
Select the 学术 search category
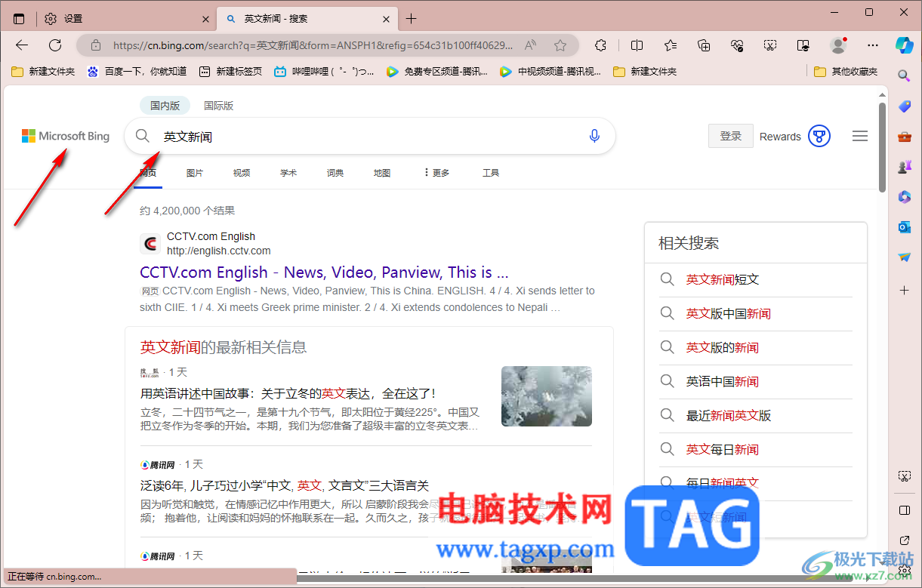[288, 173]
